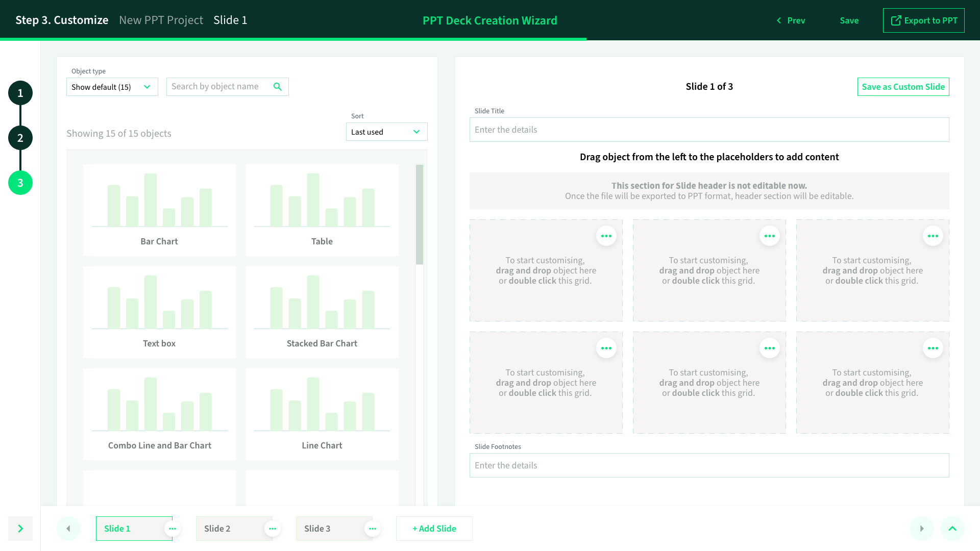Click the search magnifier icon
This screenshot has height=551, width=980.
click(x=277, y=87)
